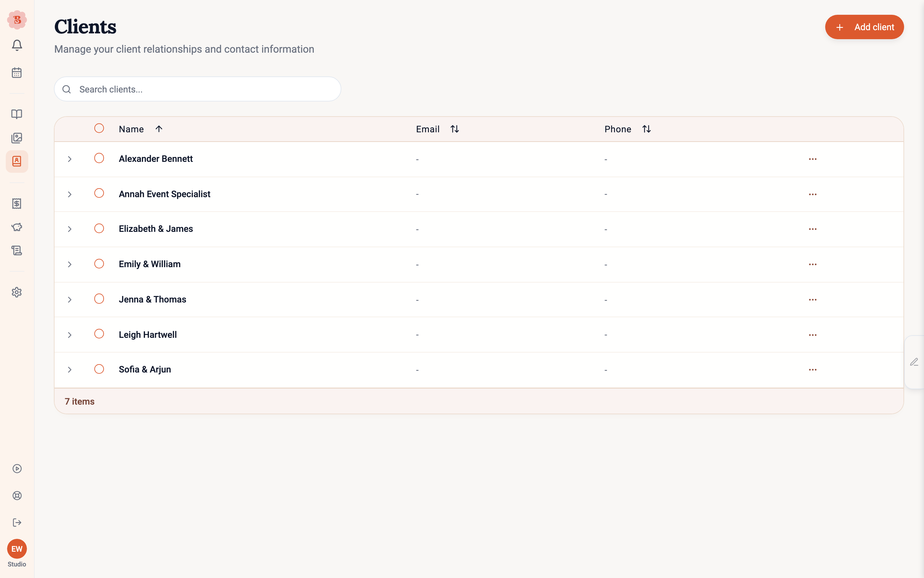This screenshot has width=924, height=578.
Task: Open the book icon in sidebar
Action: click(x=17, y=114)
